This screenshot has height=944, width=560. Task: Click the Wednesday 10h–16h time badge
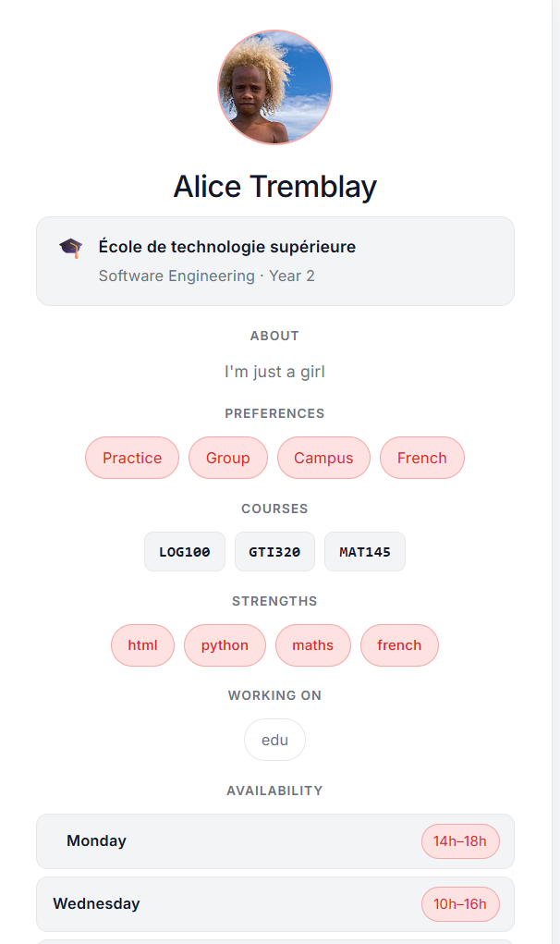460,904
